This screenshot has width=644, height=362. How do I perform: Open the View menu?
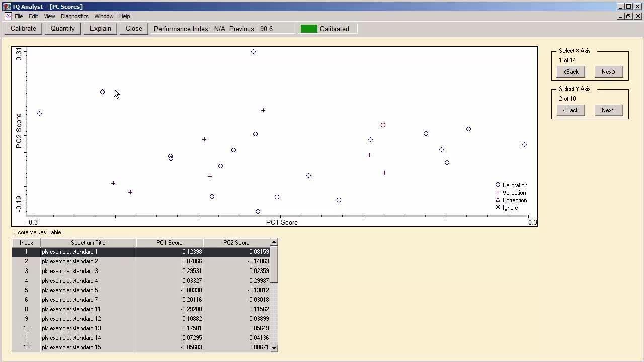point(49,16)
